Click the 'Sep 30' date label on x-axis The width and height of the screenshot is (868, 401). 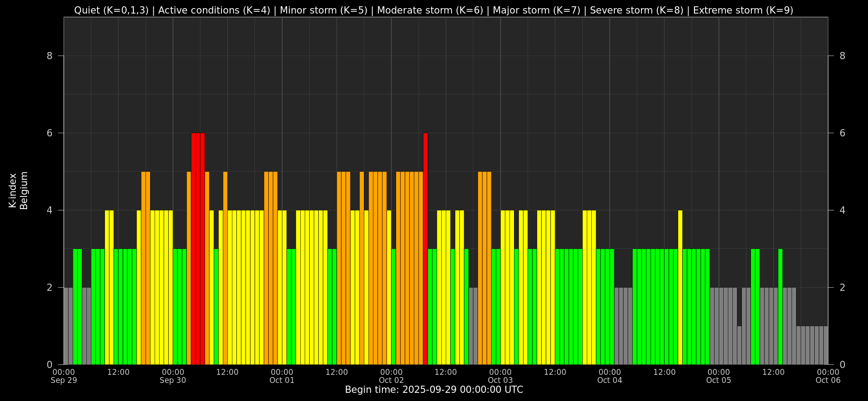click(173, 380)
